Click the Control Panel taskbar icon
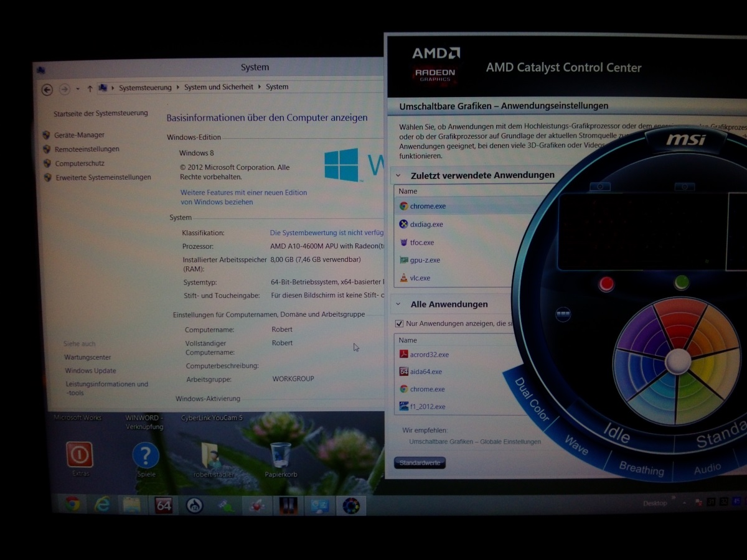This screenshot has width=747, height=560. [x=320, y=506]
